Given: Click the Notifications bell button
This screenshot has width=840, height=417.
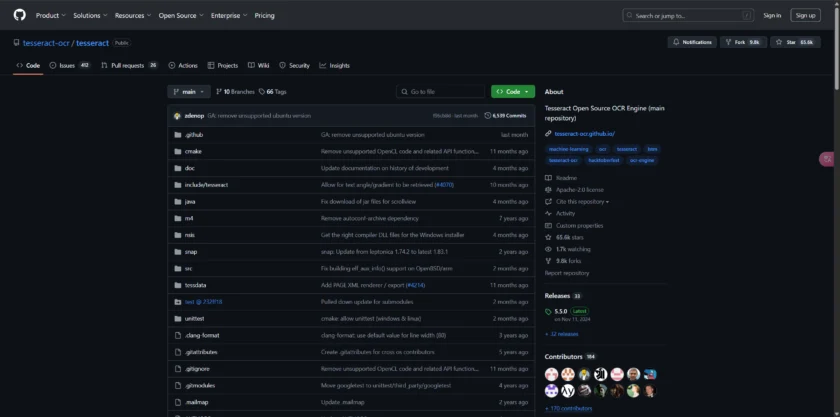Looking at the screenshot, I should [x=692, y=42].
